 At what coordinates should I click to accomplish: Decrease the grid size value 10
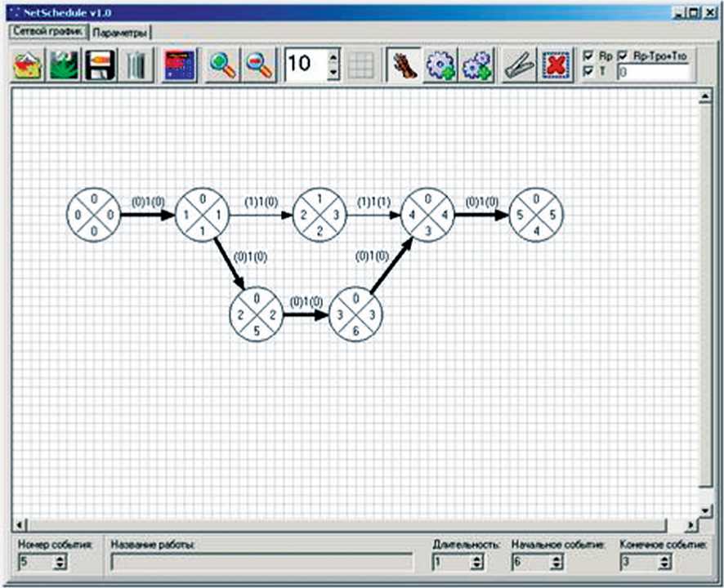coord(333,73)
